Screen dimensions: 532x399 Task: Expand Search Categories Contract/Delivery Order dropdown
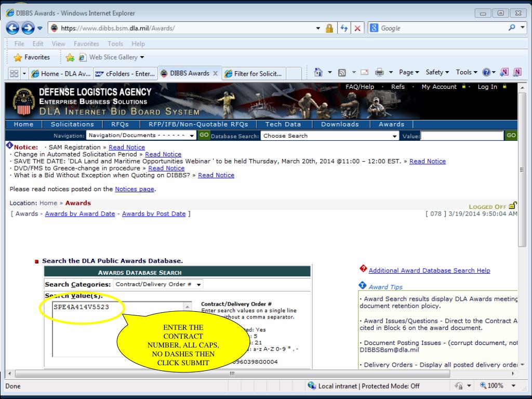point(158,284)
